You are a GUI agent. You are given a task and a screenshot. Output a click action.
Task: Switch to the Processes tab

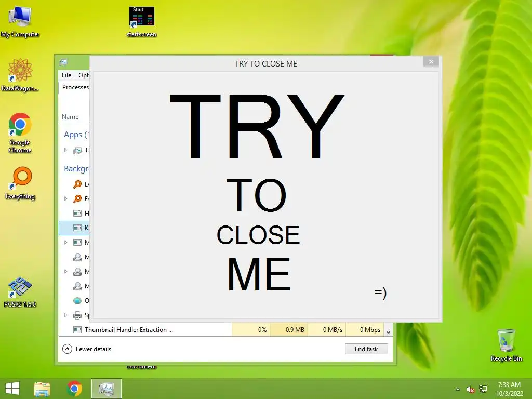point(75,87)
